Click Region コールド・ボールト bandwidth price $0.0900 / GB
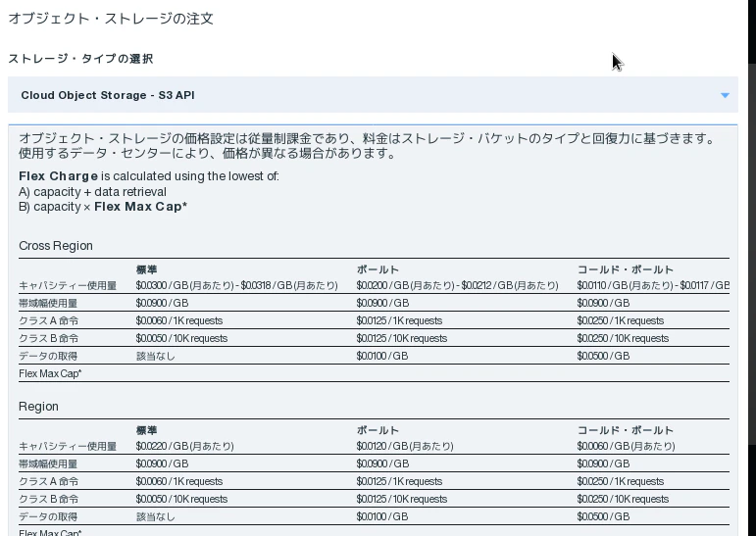756x536 pixels. pyautogui.click(x=603, y=463)
